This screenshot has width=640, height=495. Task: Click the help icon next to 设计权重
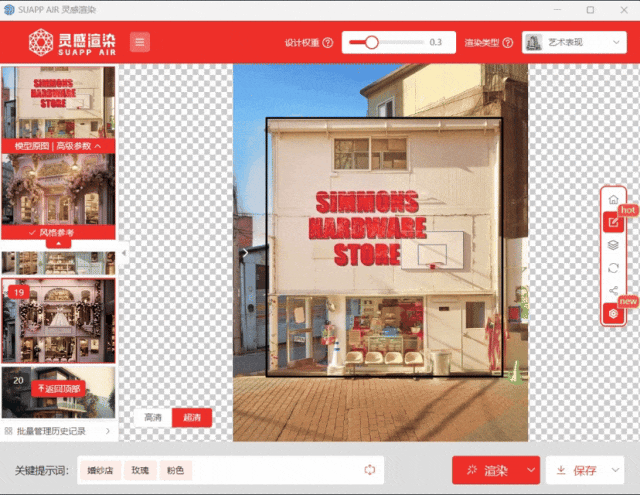pyautogui.click(x=328, y=43)
